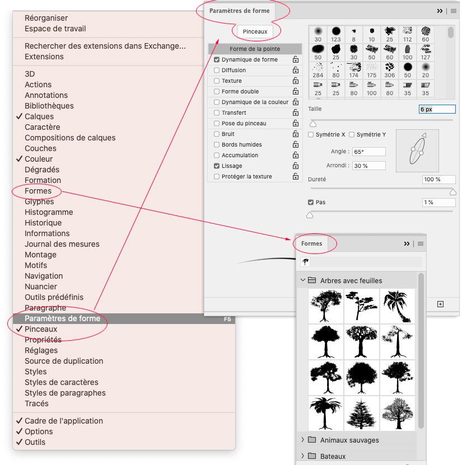Toggle lock next to Diffusion
Screen dimensions: 476x465
pyautogui.click(x=296, y=70)
